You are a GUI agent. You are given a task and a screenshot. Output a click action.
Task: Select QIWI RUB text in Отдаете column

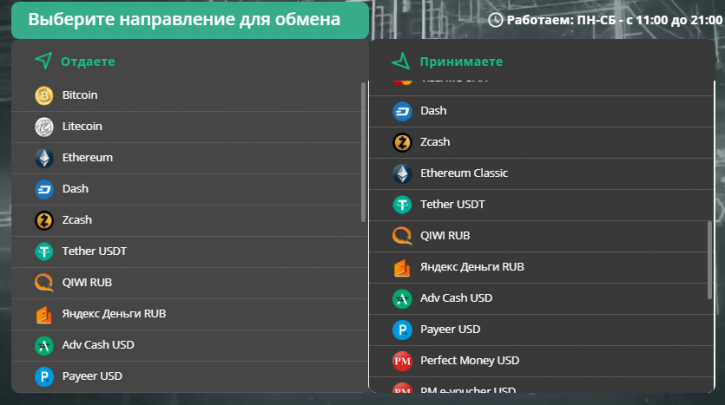pos(87,282)
